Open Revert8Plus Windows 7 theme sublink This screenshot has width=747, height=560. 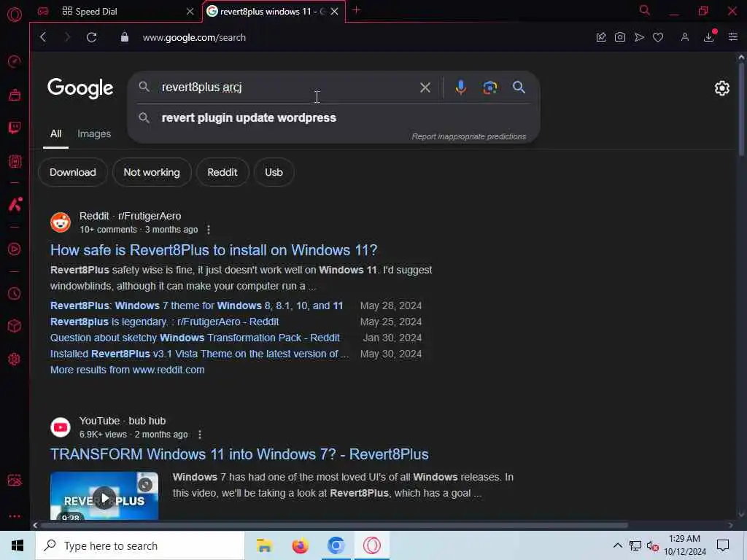click(x=196, y=306)
